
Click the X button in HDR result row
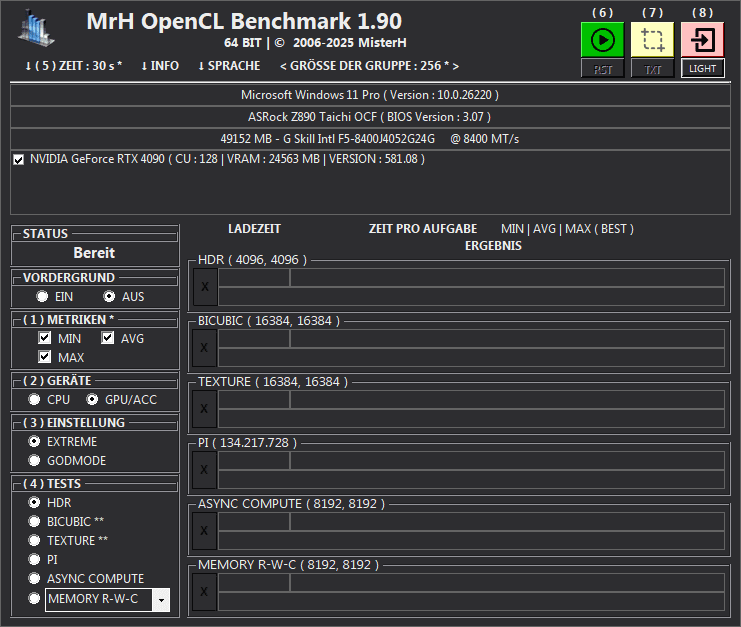pyautogui.click(x=205, y=287)
